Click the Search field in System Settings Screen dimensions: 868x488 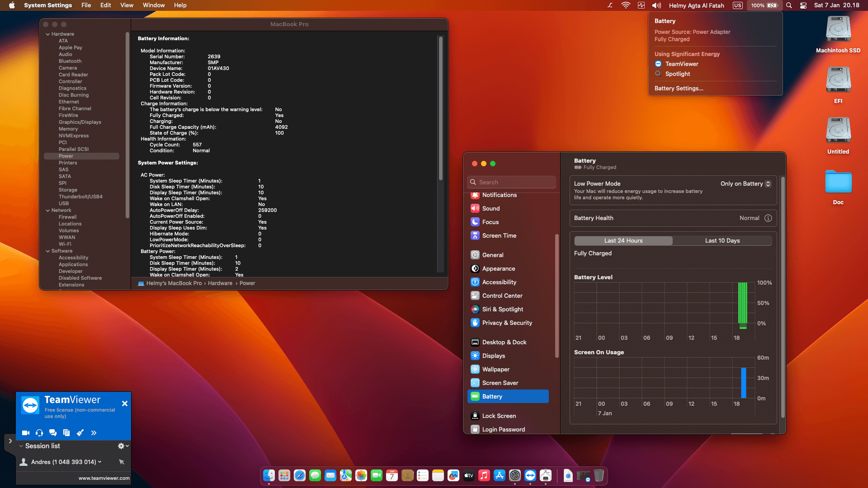point(511,182)
